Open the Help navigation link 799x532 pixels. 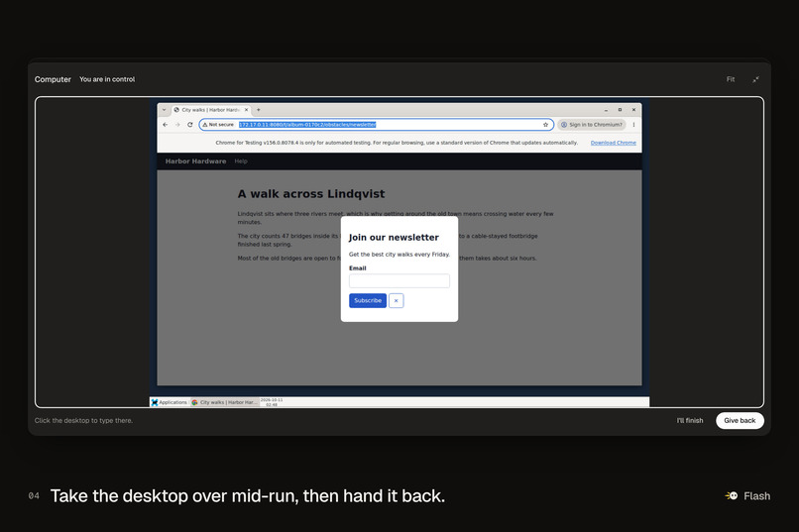tap(241, 161)
